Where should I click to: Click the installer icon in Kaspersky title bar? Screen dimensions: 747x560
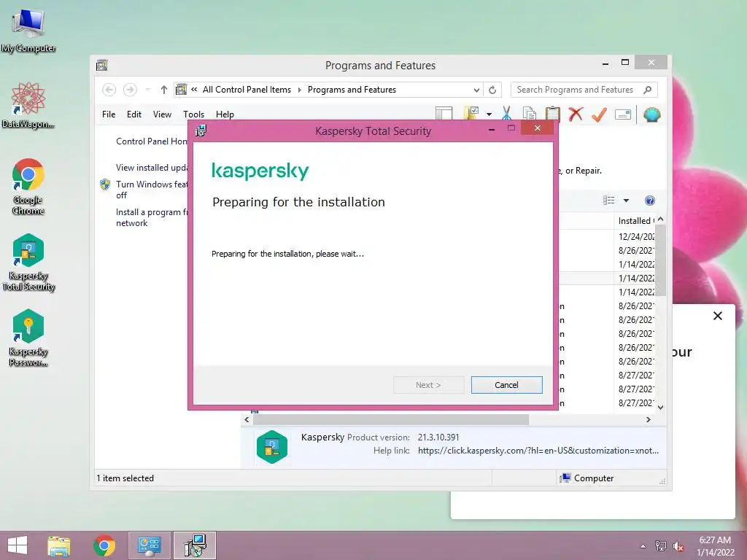pos(201,131)
